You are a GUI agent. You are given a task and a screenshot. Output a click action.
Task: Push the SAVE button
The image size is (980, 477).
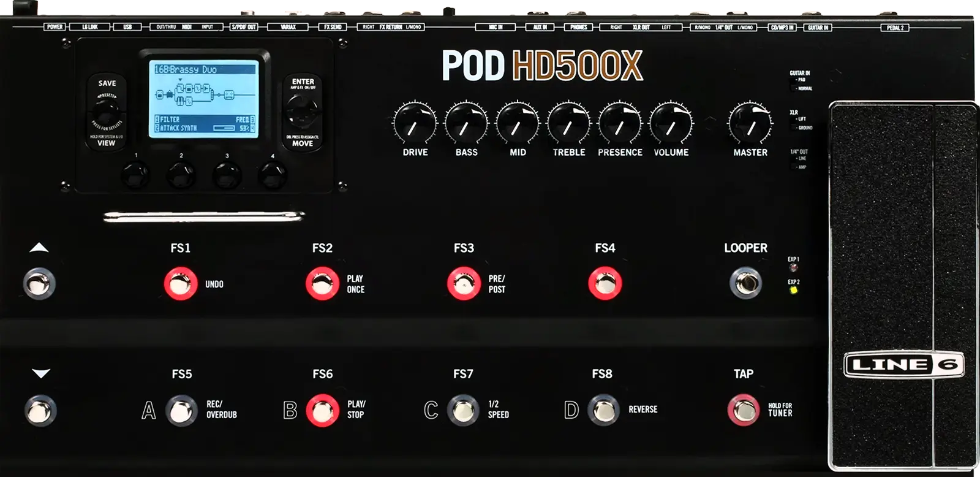tap(107, 83)
